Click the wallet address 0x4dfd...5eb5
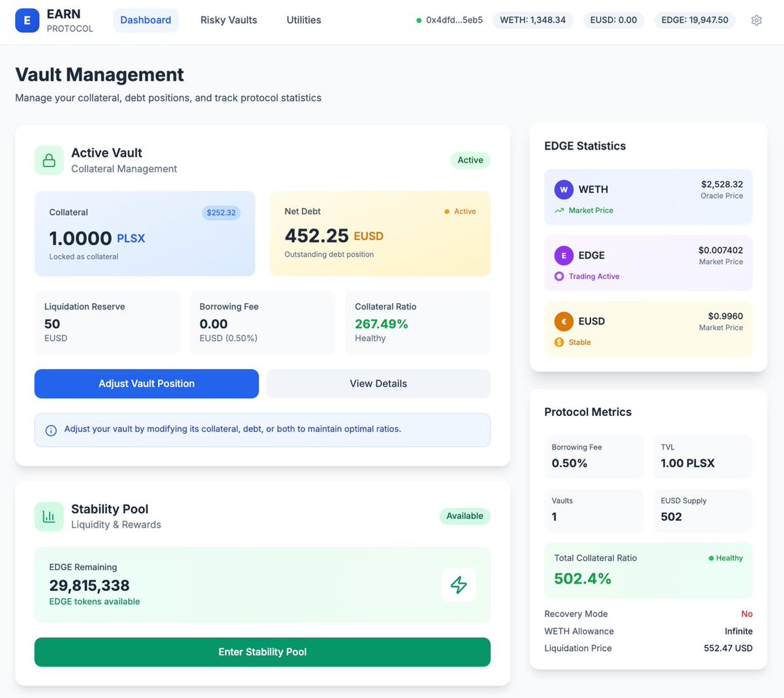The height and width of the screenshot is (698, 784). [x=454, y=20]
